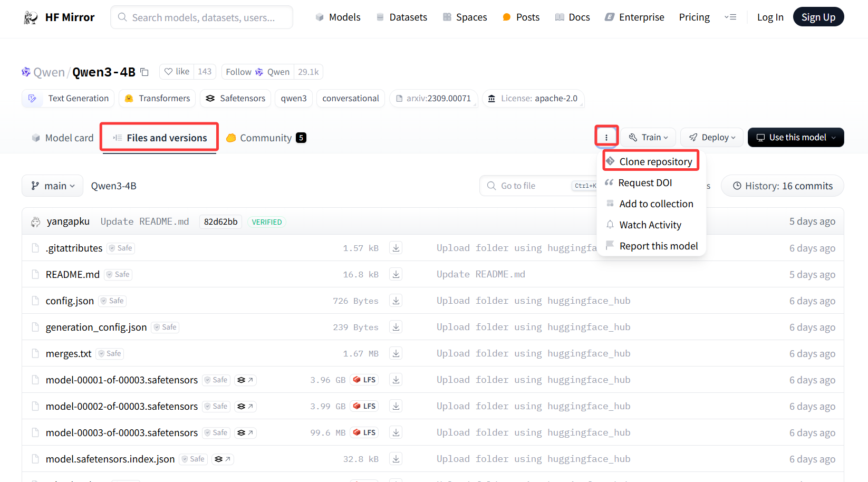Viewport: 868px width, 482px height.
Task: Click the Sign Up button
Action: tap(818, 17)
